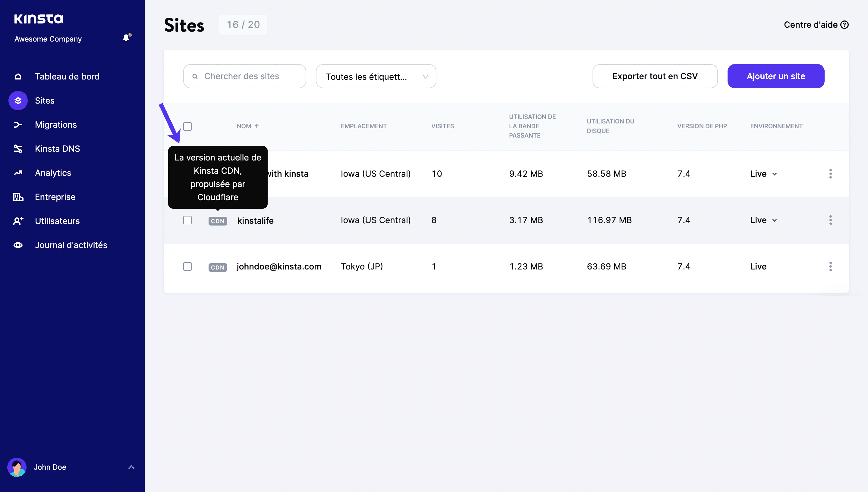This screenshot has width=868, height=492.
Task: Click the Ajouter un site button
Action: point(776,76)
